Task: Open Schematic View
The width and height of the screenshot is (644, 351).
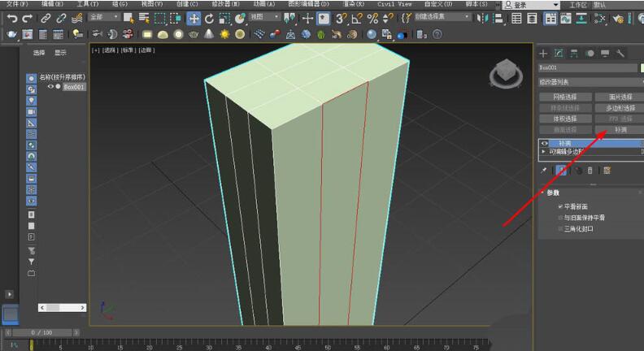Action: point(581,19)
